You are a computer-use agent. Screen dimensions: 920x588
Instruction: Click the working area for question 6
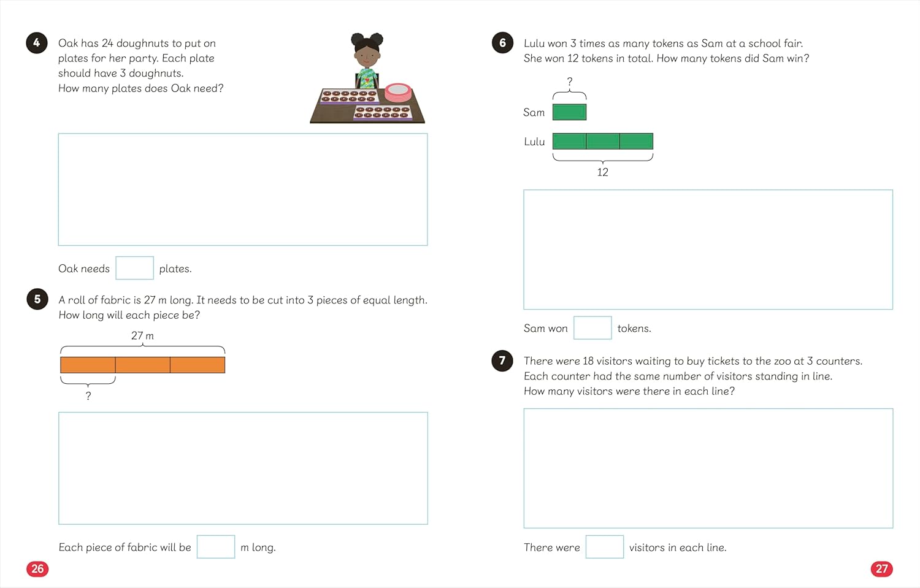pos(708,250)
